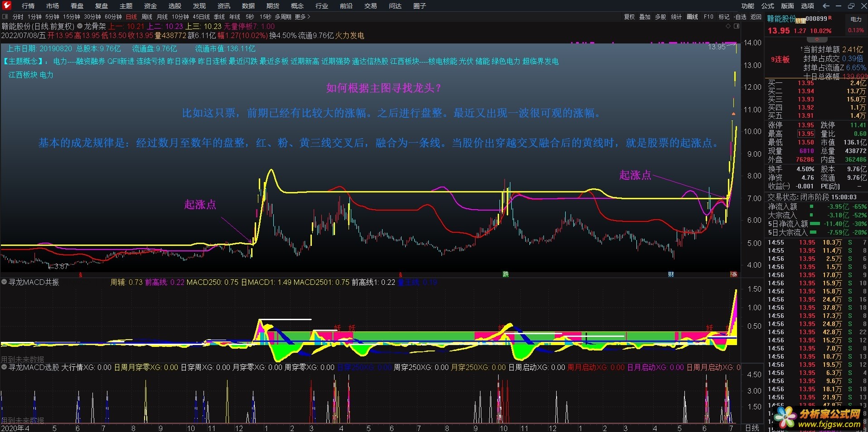This screenshot has width=868, height=432.
Task: Click the 叠加 overlay button
Action: click(645, 17)
